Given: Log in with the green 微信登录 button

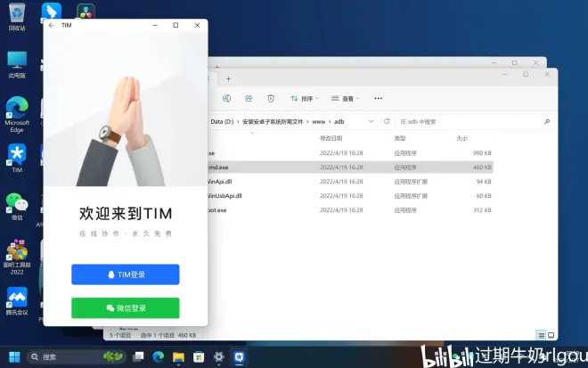Looking at the screenshot, I should pos(126,308).
